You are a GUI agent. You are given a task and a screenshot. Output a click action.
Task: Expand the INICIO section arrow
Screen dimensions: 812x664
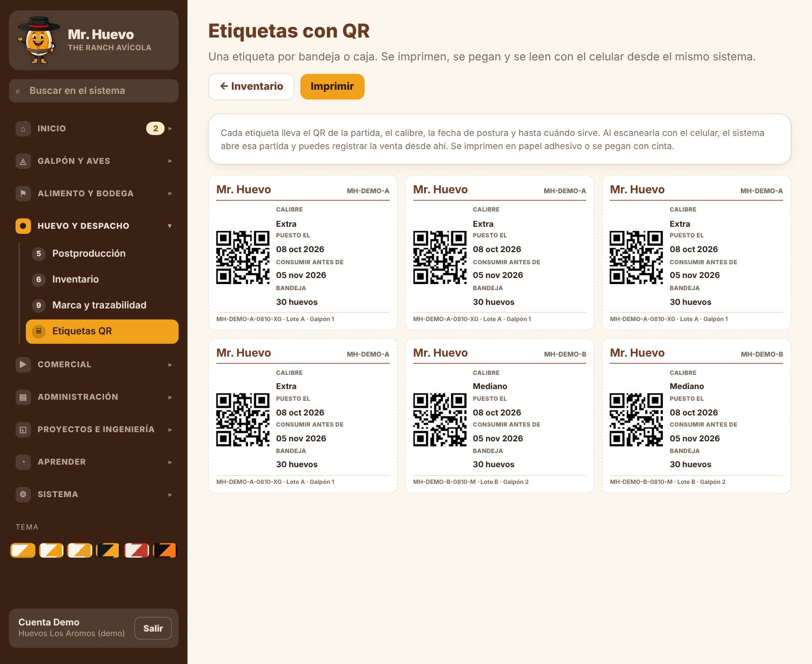[x=170, y=129]
